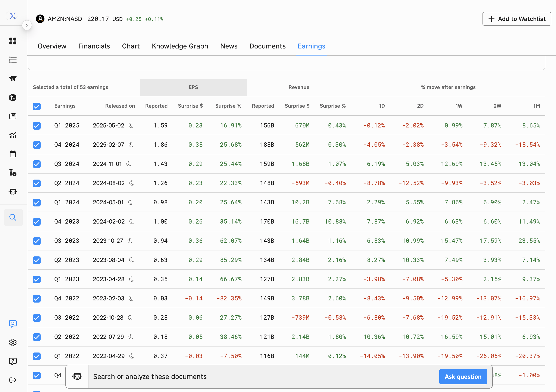Toggle the select-all earnings checkbox
556x392 pixels.
(x=37, y=107)
